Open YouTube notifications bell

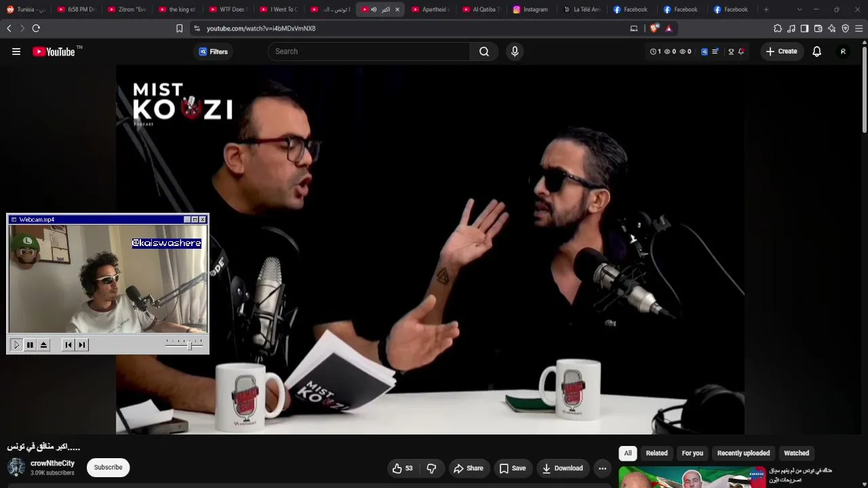tap(817, 52)
